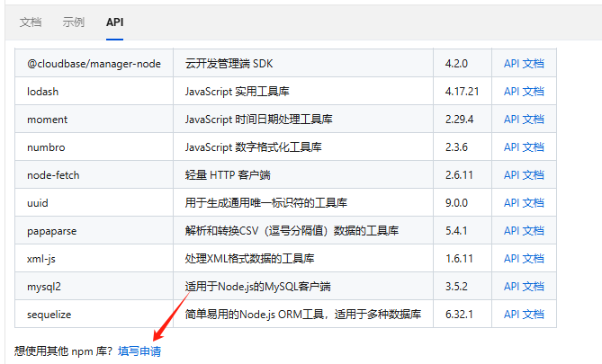The width and height of the screenshot is (602, 364).
Task: Select the API tab
Action: [x=115, y=22]
